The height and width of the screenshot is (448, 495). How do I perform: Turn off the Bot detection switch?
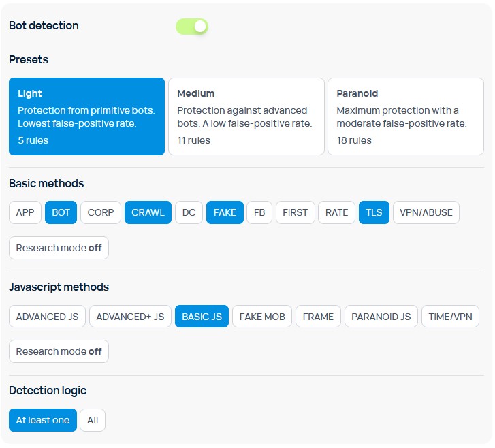pos(191,26)
